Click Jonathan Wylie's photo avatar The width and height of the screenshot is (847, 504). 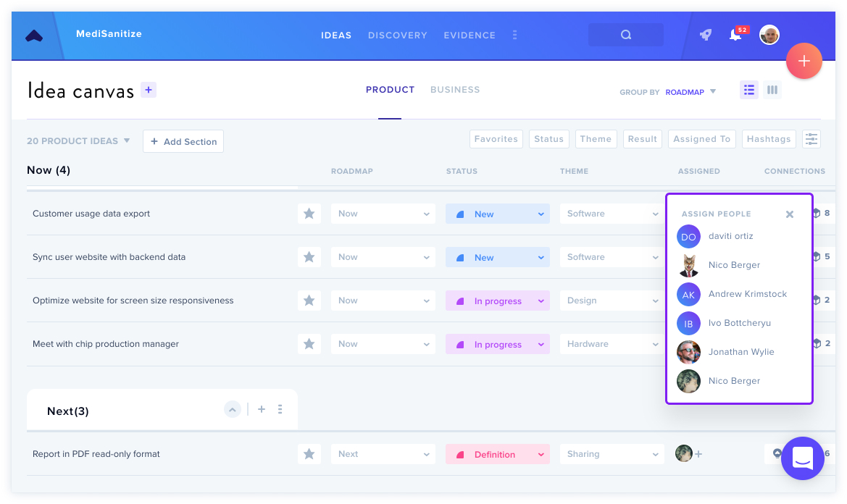pos(688,352)
